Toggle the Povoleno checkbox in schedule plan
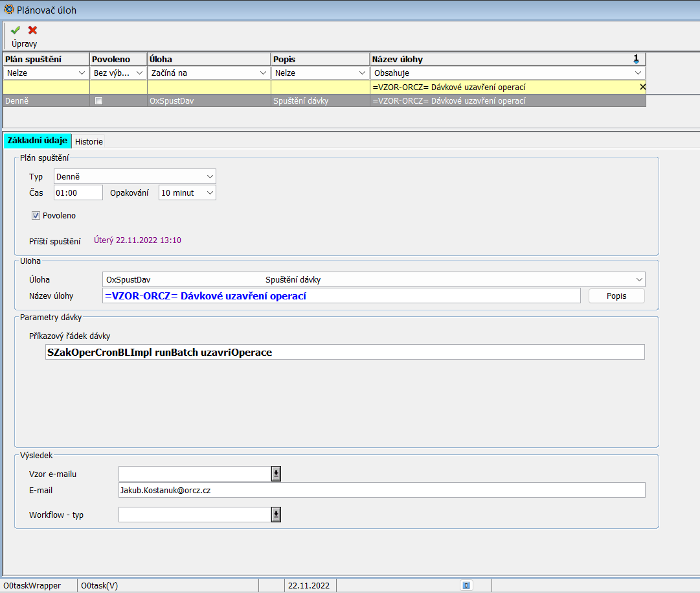 [x=36, y=216]
